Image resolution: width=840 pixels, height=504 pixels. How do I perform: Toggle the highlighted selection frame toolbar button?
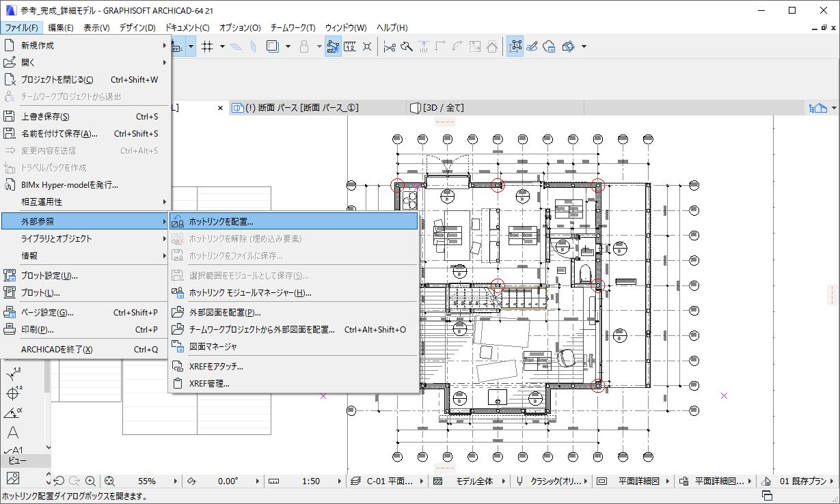pyautogui.click(x=515, y=46)
